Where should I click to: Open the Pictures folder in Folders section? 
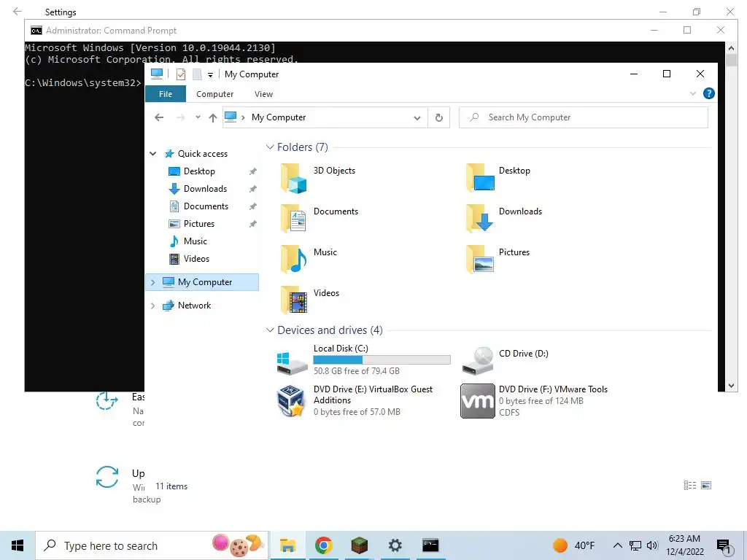click(x=480, y=260)
